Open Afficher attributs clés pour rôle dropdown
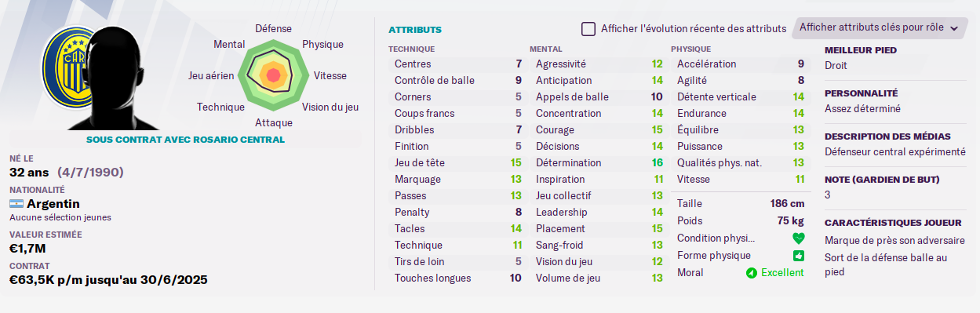The height and width of the screenshot is (313, 980). [x=880, y=27]
